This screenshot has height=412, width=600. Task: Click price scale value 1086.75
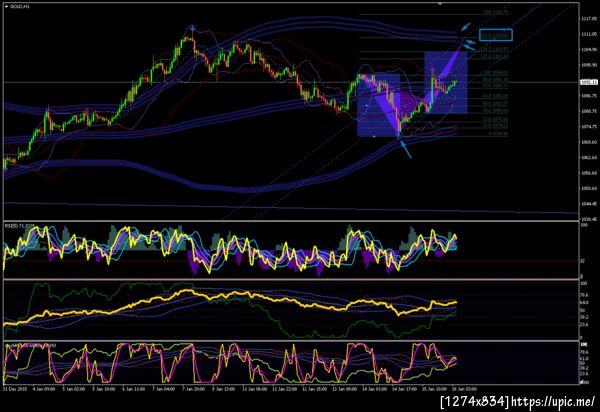point(589,96)
